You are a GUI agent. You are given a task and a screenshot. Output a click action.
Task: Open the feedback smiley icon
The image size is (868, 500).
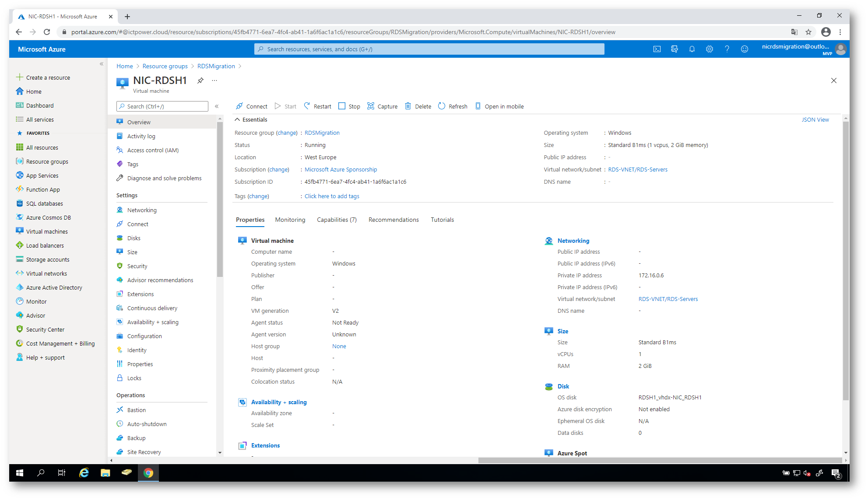click(745, 49)
